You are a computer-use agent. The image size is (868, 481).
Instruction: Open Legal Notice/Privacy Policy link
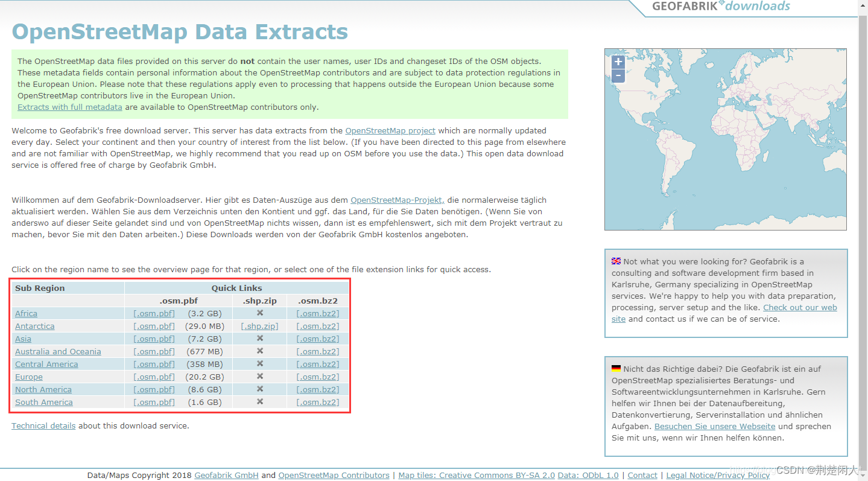pyautogui.click(x=718, y=475)
